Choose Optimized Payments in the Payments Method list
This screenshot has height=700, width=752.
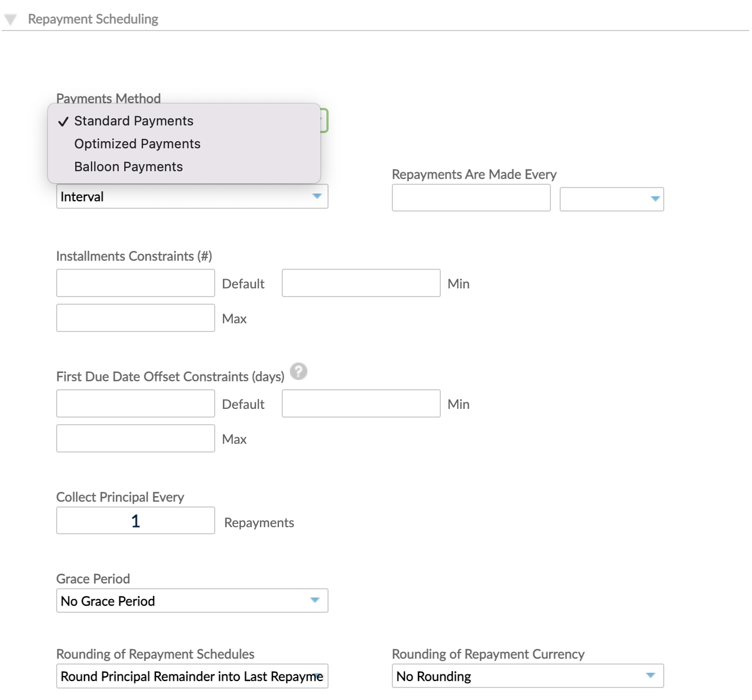click(x=137, y=143)
